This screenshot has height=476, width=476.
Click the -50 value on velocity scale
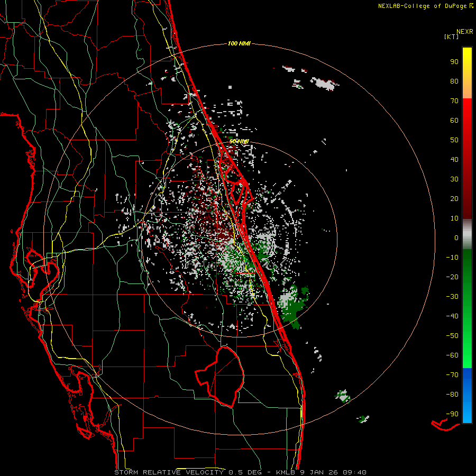click(x=452, y=336)
